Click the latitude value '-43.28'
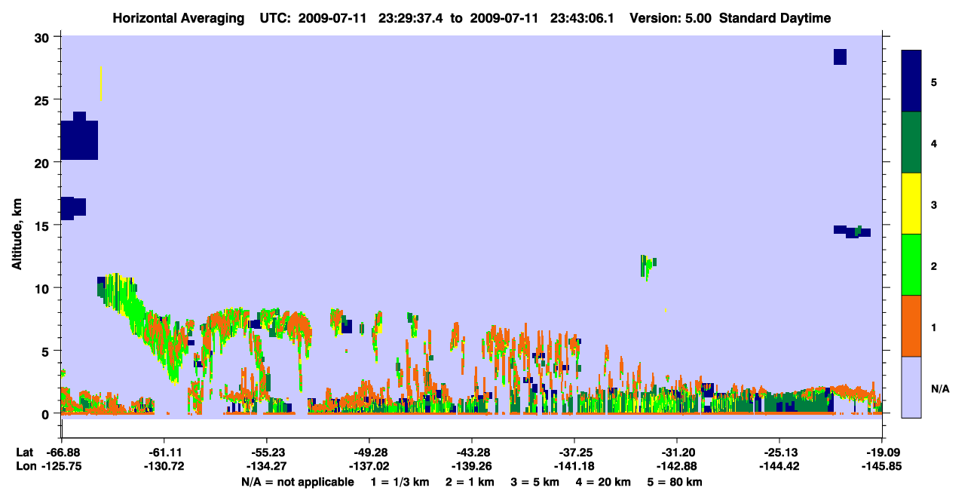Viewport: 980px width, 503px height. point(471,452)
